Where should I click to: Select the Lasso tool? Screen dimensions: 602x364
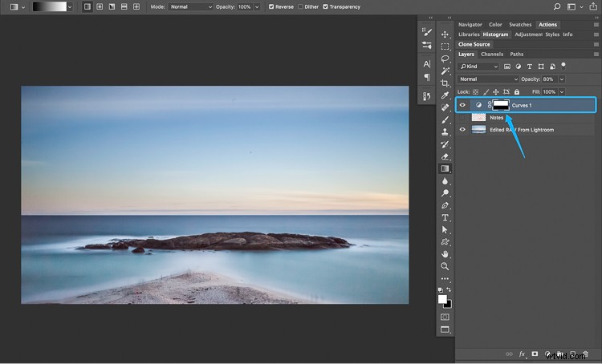(x=445, y=59)
